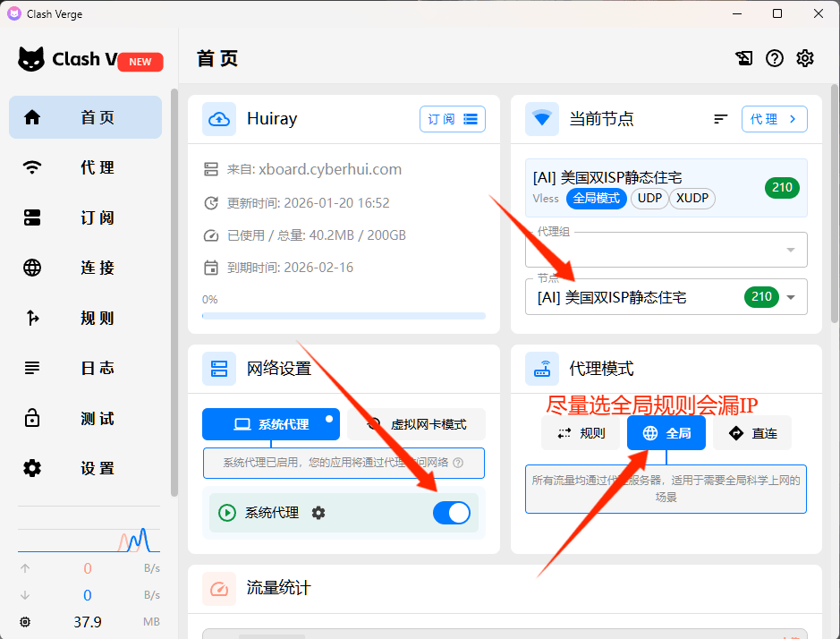
Task: Click the terminal icon in top header
Action: click(x=744, y=58)
